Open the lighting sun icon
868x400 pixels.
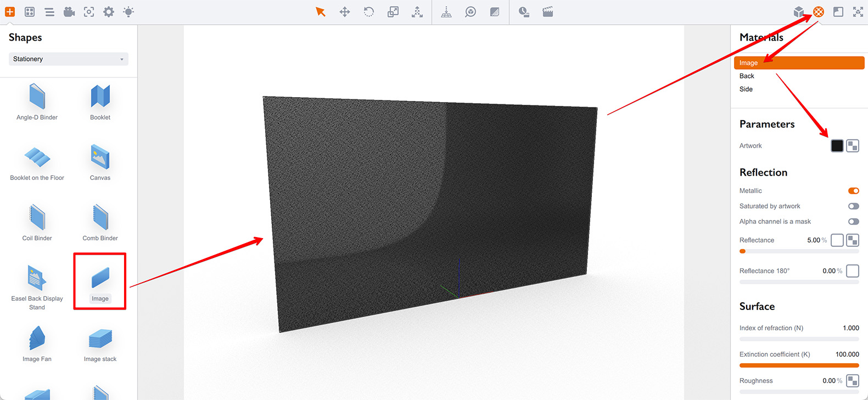coord(128,12)
